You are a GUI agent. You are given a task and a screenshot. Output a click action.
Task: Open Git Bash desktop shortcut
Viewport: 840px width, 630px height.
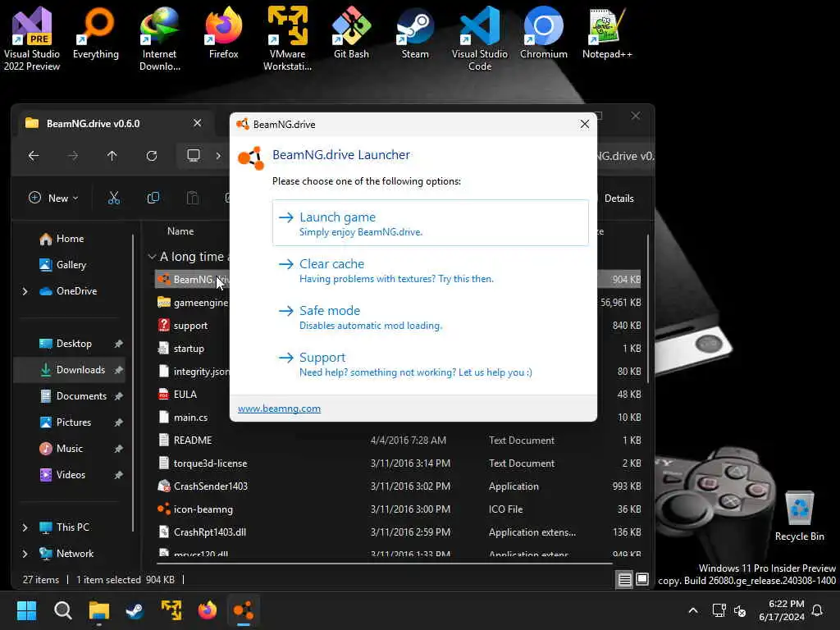coord(351,33)
